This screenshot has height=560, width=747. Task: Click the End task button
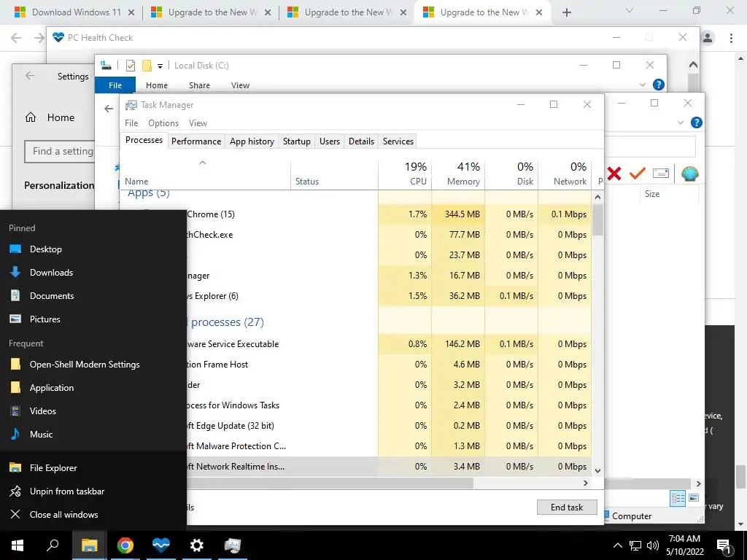[x=567, y=507]
